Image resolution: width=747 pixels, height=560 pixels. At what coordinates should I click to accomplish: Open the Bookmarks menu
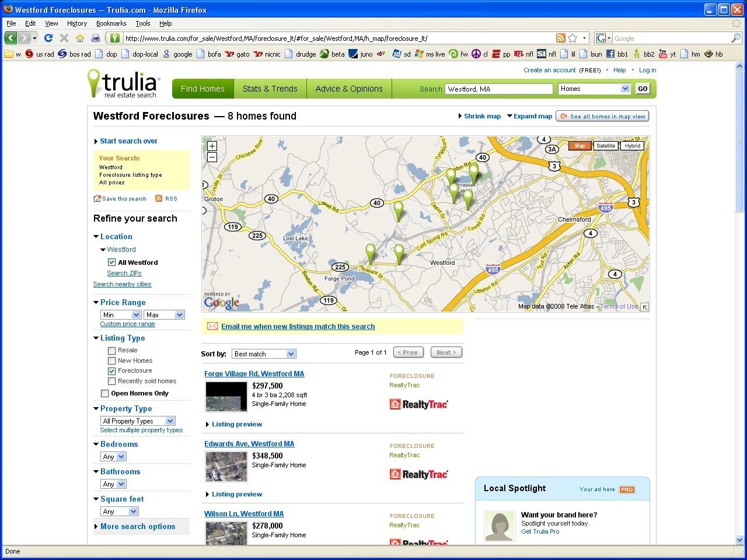pos(111,23)
